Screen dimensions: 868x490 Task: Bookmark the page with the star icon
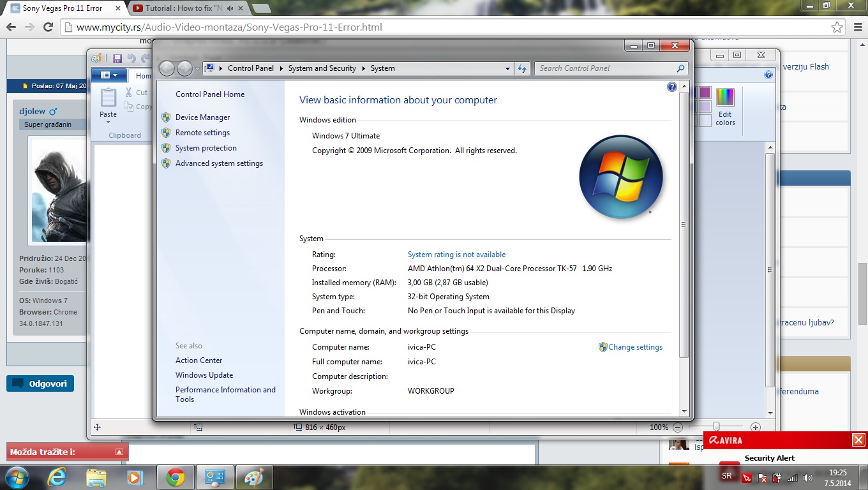837,27
